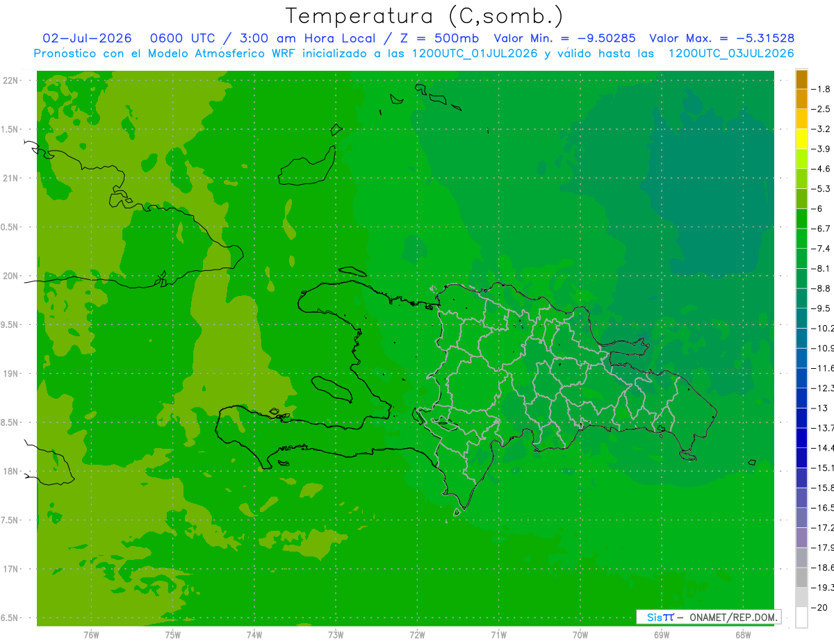Click the "72W" longitude axis label
Viewport: 834px width, 644px height.
click(x=417, y=635)
